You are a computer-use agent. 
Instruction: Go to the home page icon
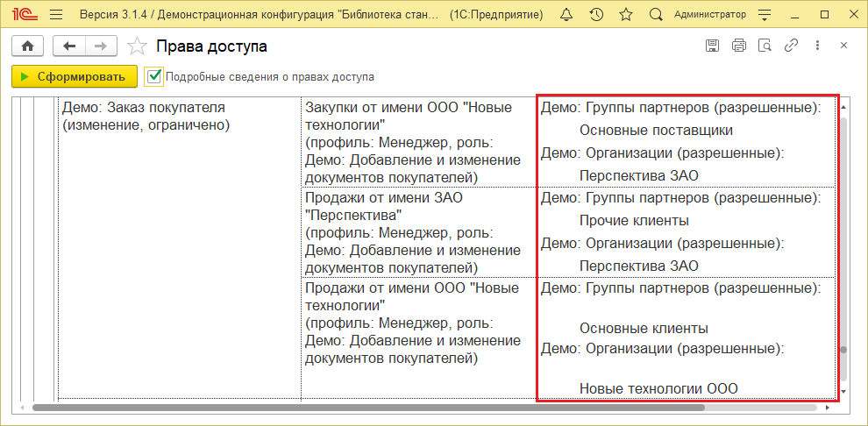point(28,46)
